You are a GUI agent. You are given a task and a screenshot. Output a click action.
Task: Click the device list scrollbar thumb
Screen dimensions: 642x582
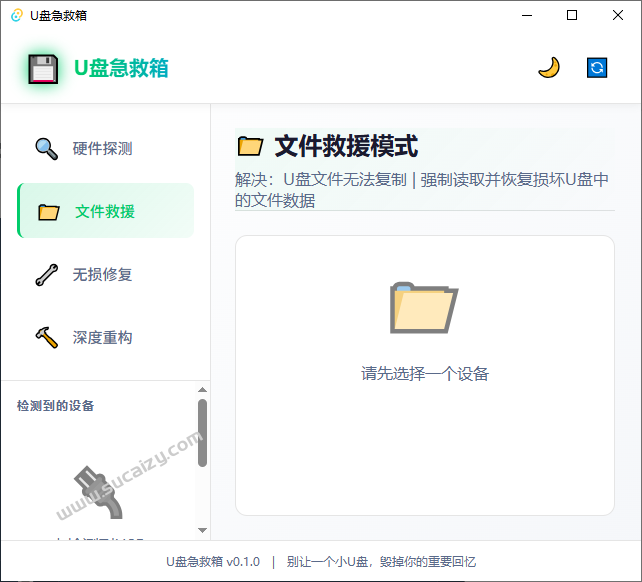[202, 433]
